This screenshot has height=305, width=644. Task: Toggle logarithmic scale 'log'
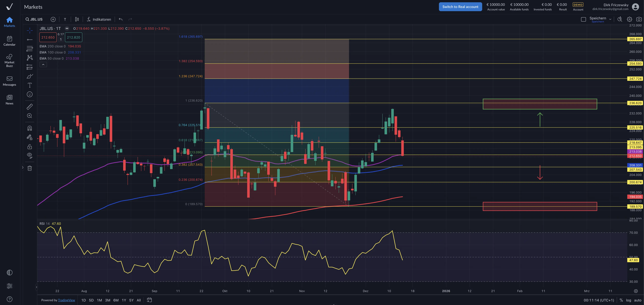[629, 300]
